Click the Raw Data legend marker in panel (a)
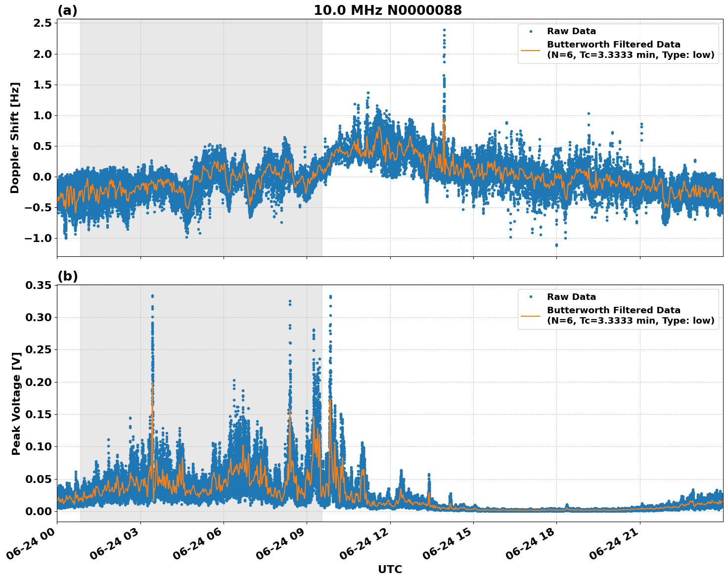The height and width of the screenshot is (580, 728). 530,31
